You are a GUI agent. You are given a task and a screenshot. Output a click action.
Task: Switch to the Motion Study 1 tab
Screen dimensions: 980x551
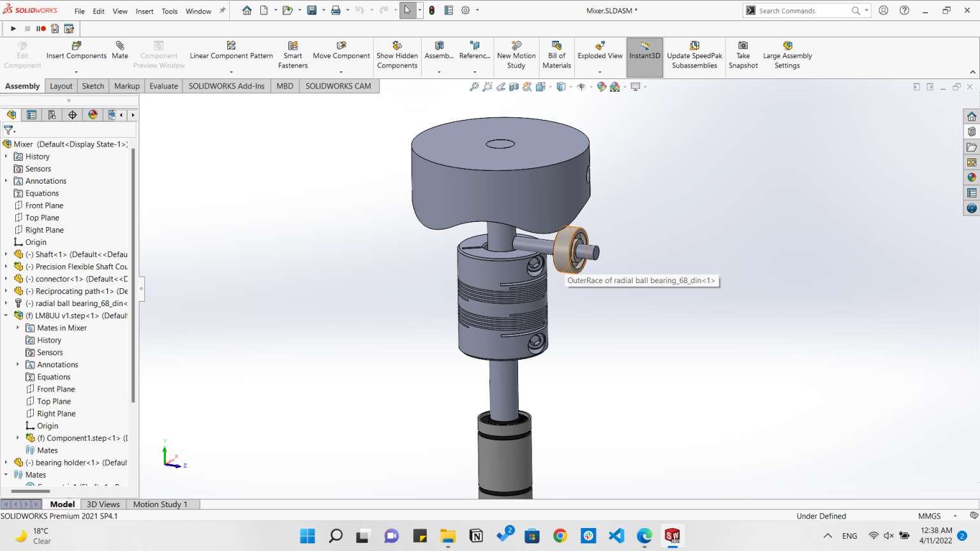(160, 504)
